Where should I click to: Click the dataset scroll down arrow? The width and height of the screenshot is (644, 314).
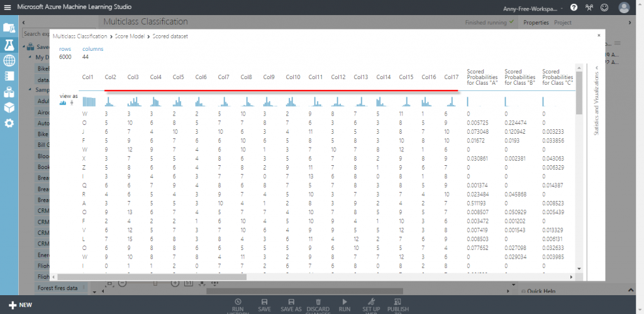click(579, 268)
